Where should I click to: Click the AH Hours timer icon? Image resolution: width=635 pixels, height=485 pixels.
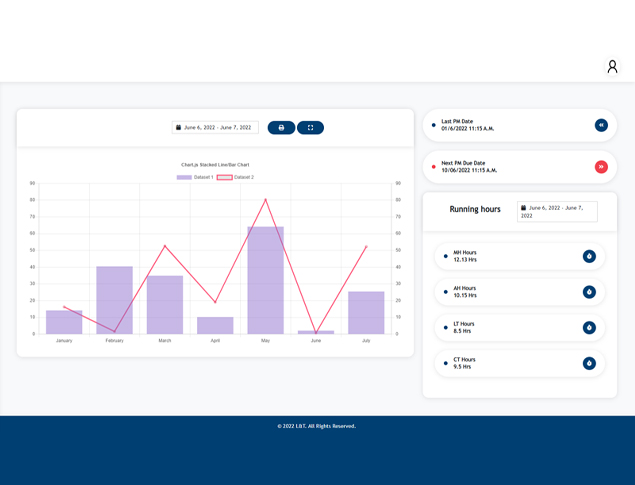pyautogui.click(x=589, y=292)
